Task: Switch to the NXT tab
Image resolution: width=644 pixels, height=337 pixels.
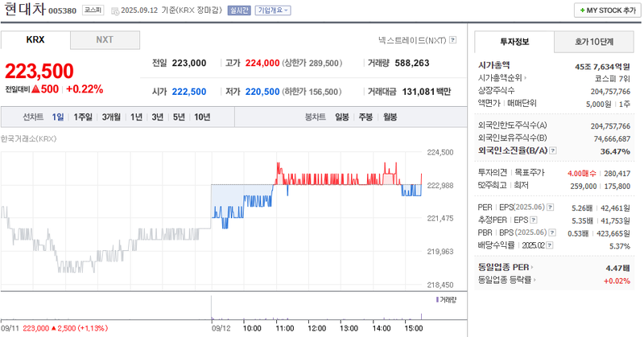Action: coord(105,40)
